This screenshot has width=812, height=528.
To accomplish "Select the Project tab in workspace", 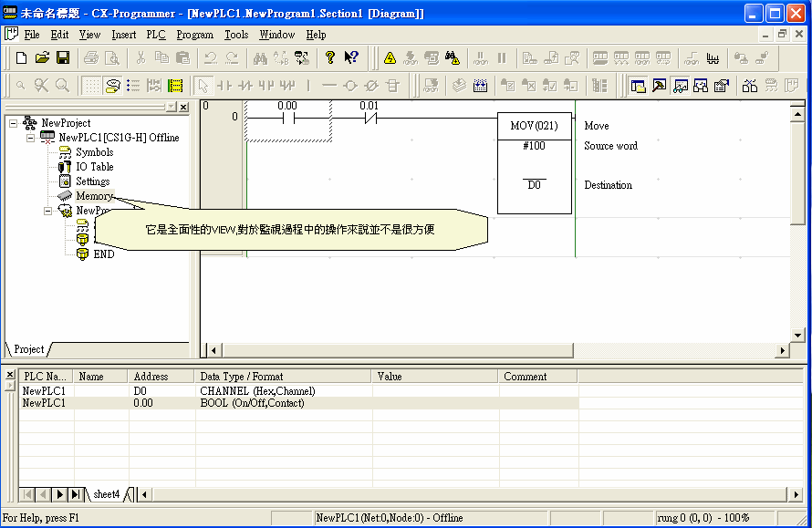I will click(x=29, y=349).
